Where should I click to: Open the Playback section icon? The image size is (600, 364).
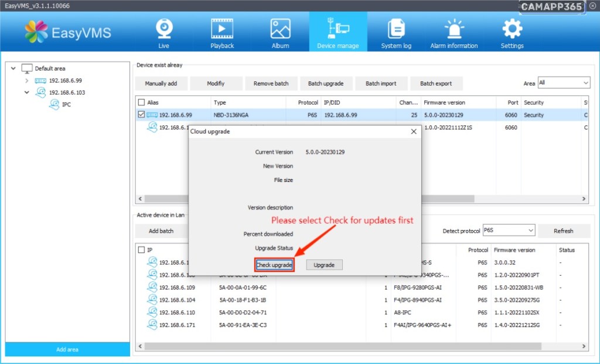point(222,29)
